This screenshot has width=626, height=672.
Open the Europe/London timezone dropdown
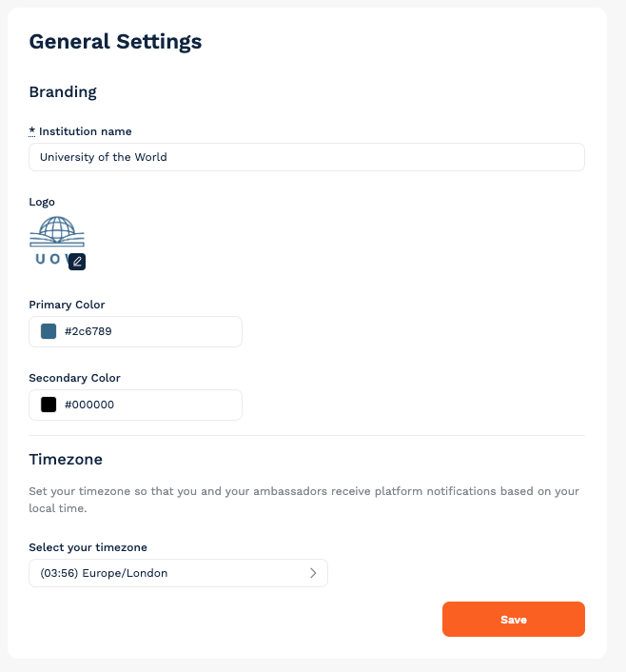(178, 573)
